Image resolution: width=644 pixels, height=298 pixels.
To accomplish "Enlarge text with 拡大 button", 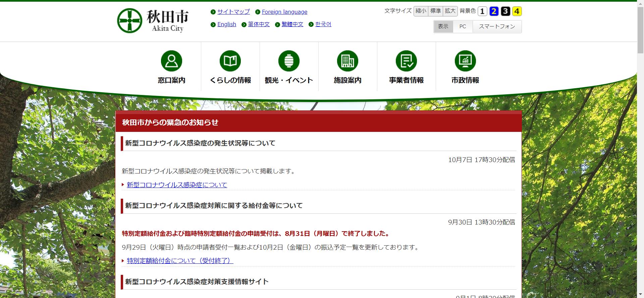I will coord(450,11).
